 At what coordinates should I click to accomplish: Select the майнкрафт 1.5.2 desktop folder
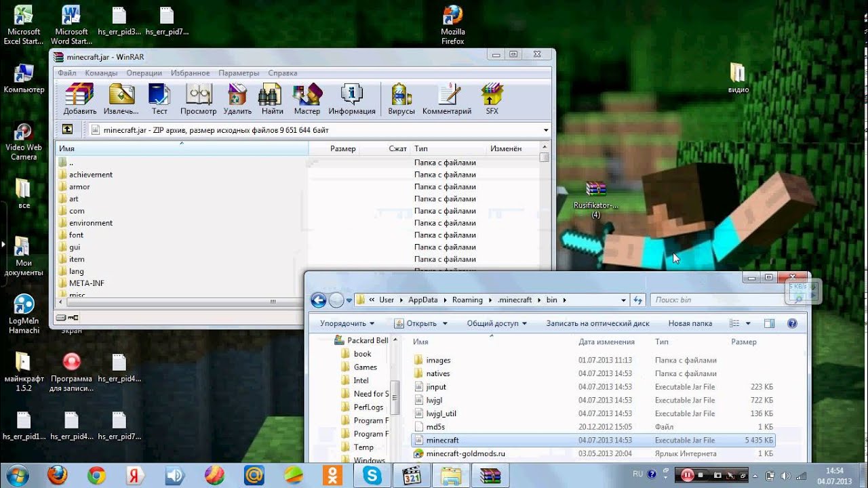pos(24,371)
